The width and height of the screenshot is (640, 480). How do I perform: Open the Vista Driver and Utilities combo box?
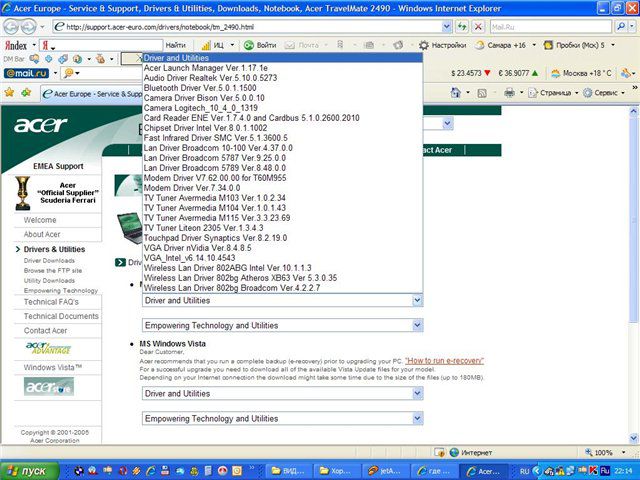click(x=282, y=393)
